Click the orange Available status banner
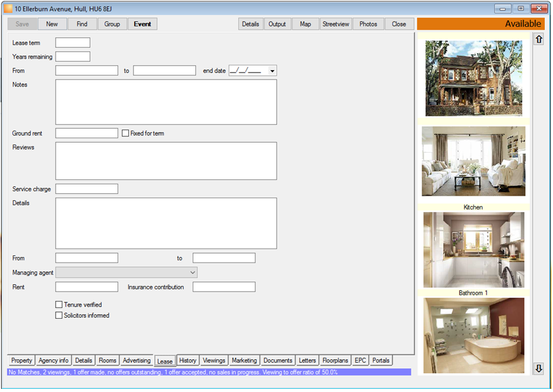This screenshot has height=392, width=553. (x=481, y=24)
